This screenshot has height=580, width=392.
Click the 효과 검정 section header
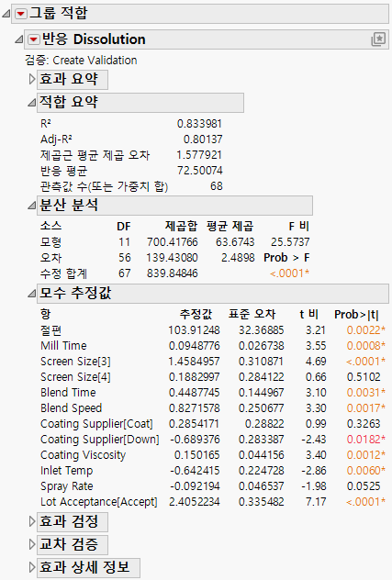click(x=73, y=521)
